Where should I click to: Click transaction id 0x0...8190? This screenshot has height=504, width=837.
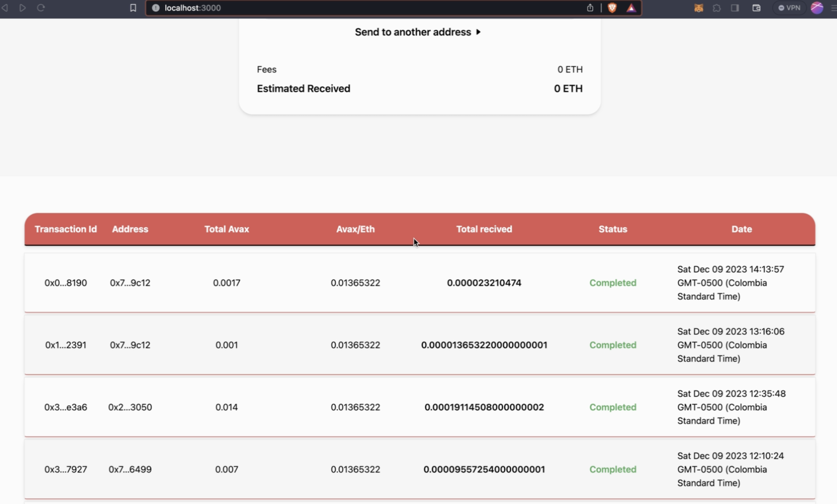pos(66,283)
